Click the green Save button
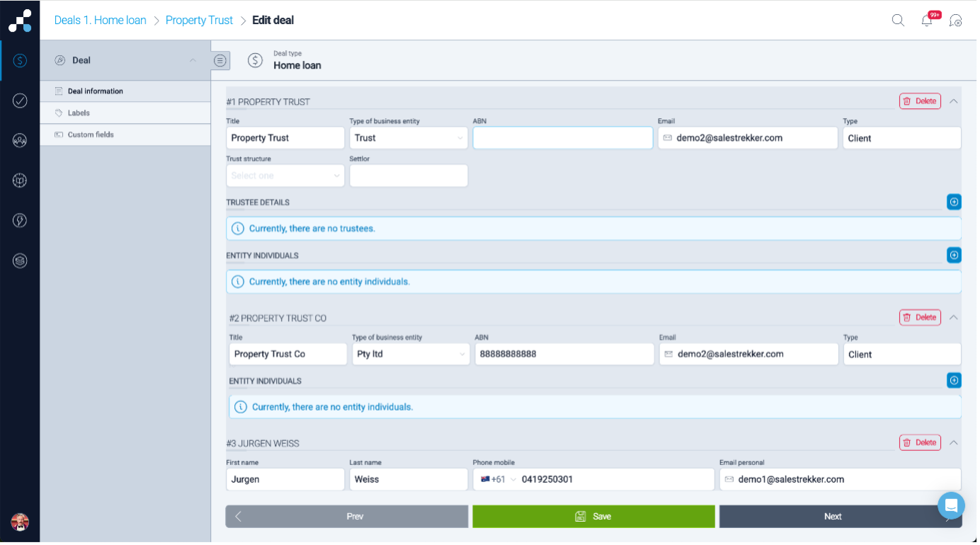This screenshot has height=545, width=980. tap(593, 517)
